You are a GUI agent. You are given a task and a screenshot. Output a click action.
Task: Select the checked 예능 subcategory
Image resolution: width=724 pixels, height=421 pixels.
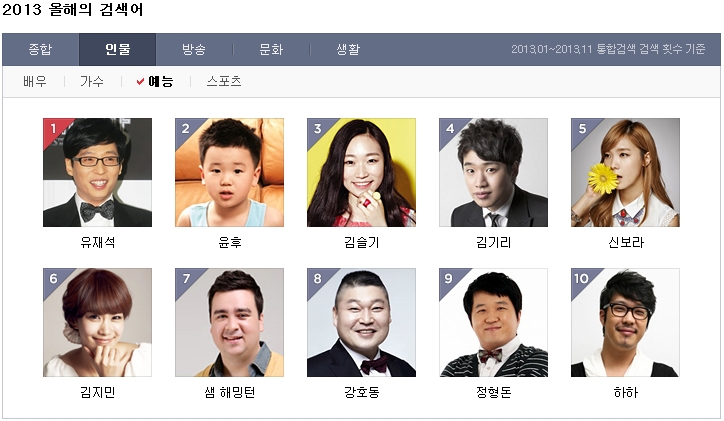[156, 82]
